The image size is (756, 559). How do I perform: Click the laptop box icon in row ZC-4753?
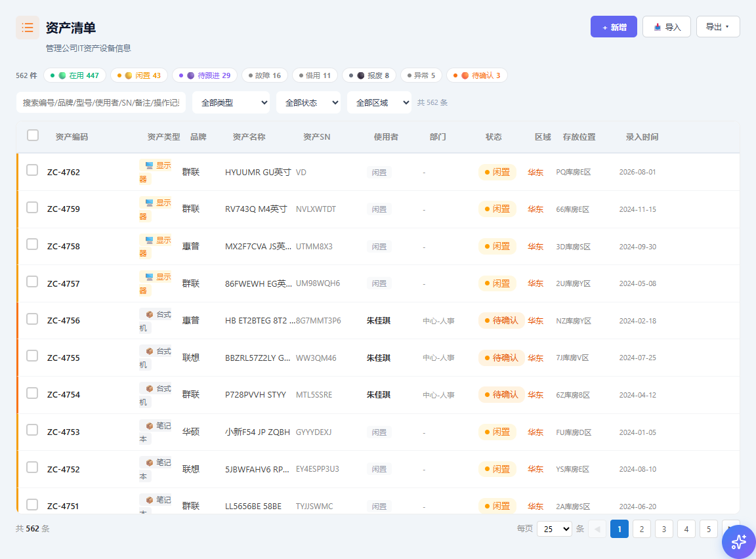150,426
